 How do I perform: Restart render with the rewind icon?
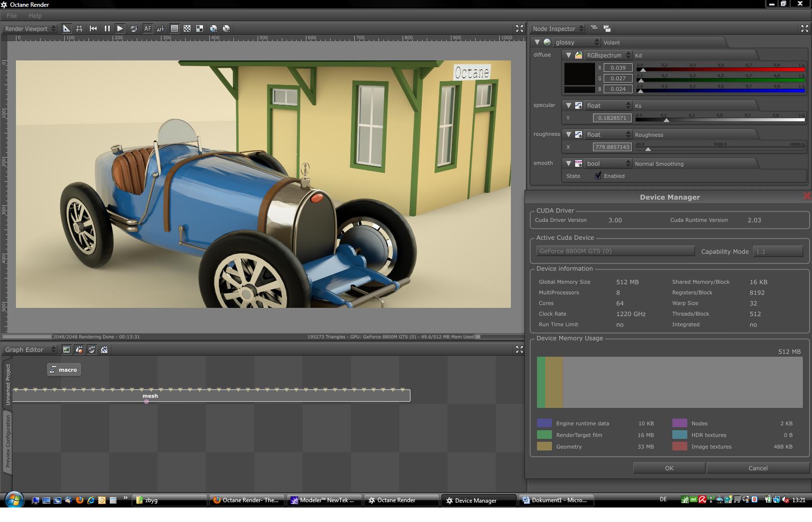pyautogui.click(x=93, y=29)
